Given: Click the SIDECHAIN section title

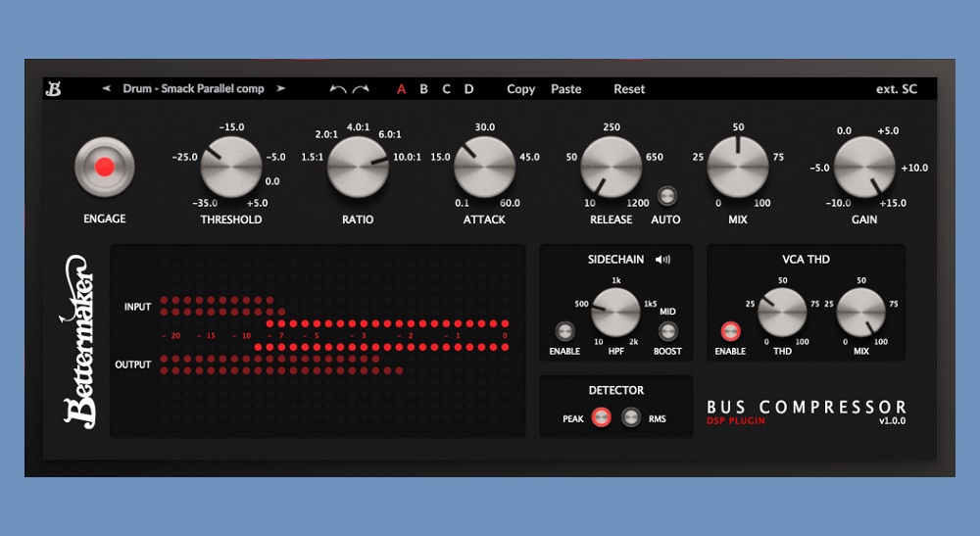Looking at the screenshot, I should 615,260.
